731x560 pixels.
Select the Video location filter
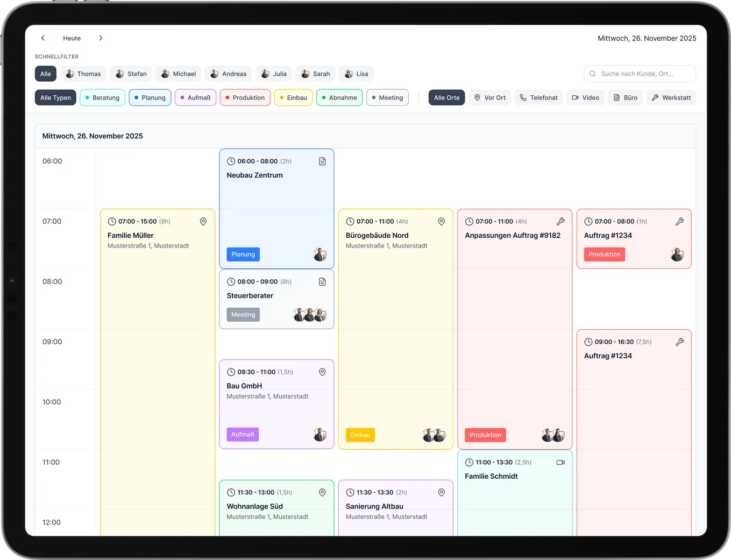[x=585, y=98]
